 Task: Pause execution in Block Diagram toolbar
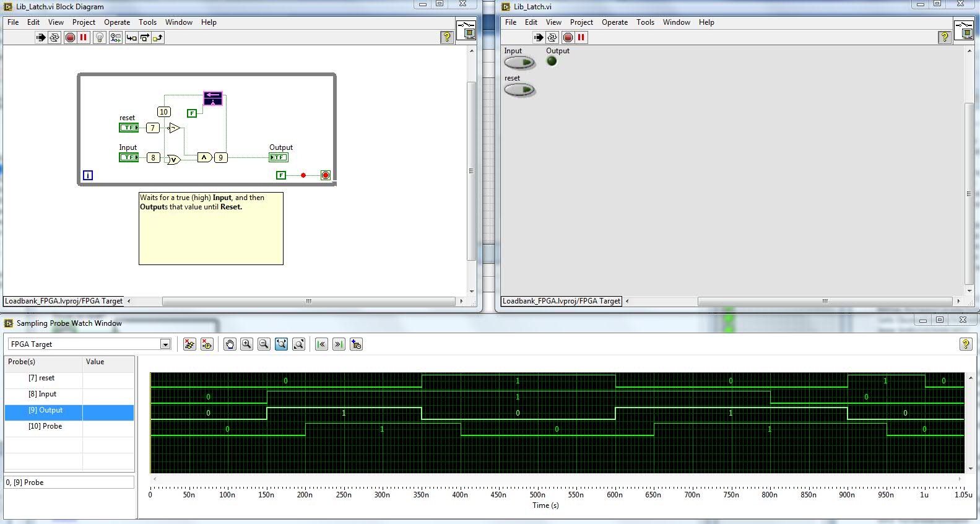[84, 38]
